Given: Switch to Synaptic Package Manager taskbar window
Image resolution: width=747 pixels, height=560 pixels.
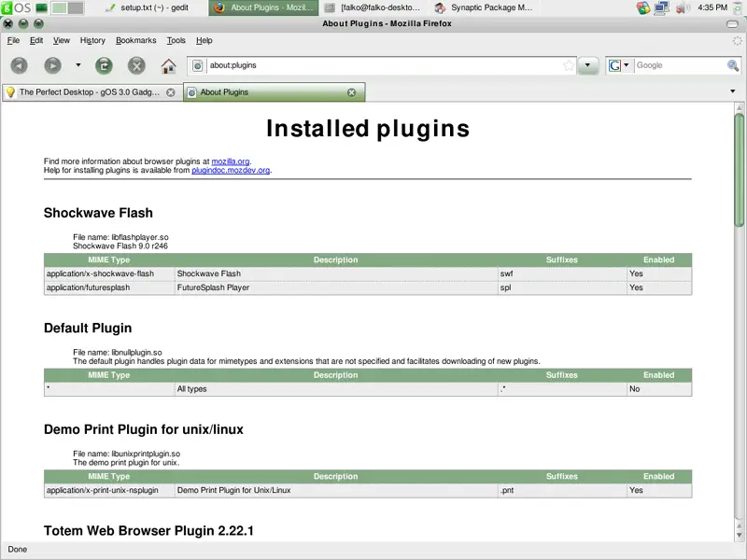Looking at the screenshot, I should click(484, 7).
